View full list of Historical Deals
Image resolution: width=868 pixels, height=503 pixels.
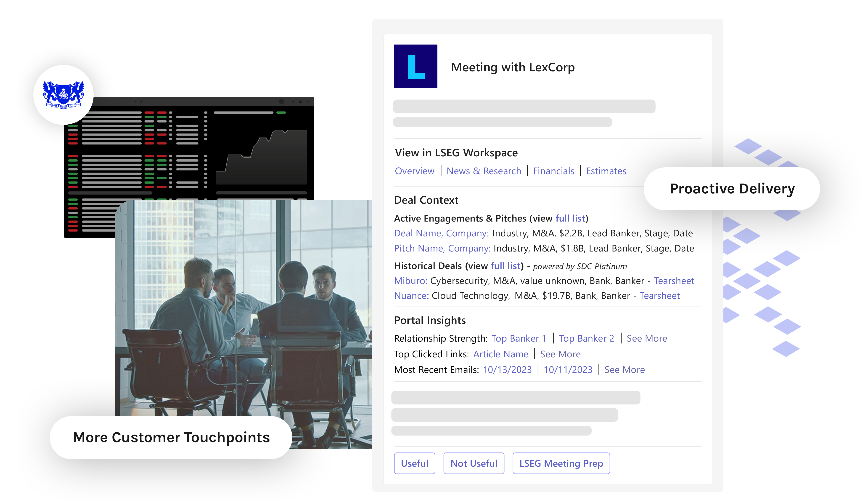coord(505,266)
